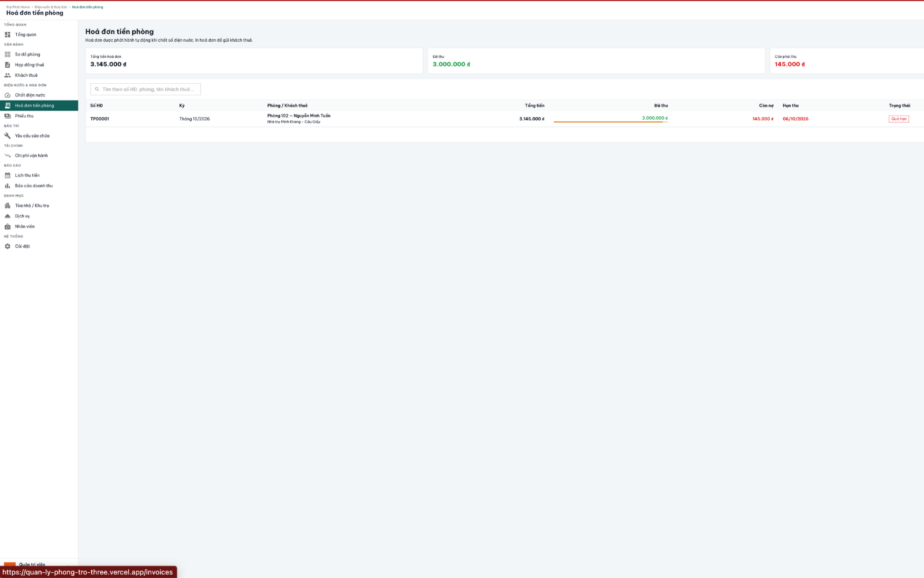The width and height of the screenshot is (924, 578).
Task: Click the Trạng thái column header
Action: [x=899, y=106]
